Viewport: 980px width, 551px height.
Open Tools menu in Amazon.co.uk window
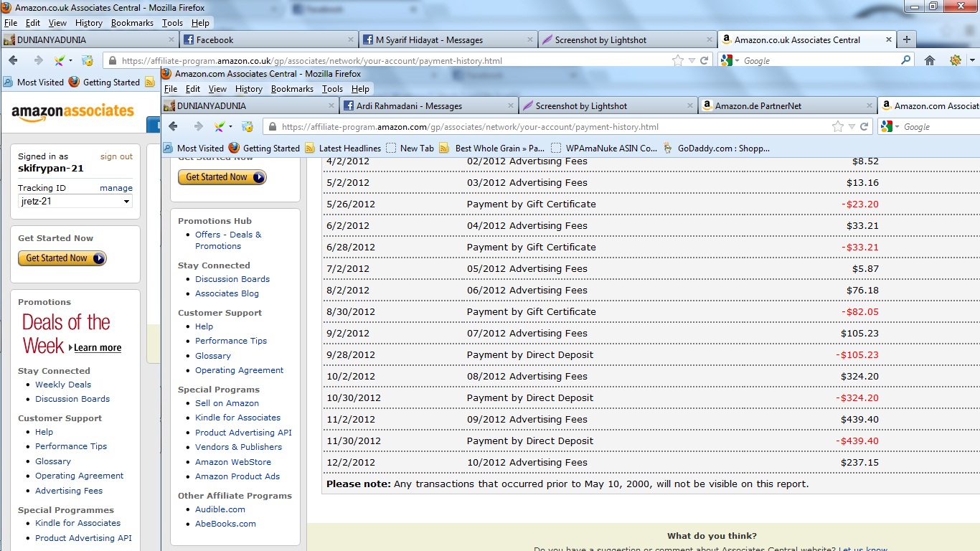click(x=173, y=23)
